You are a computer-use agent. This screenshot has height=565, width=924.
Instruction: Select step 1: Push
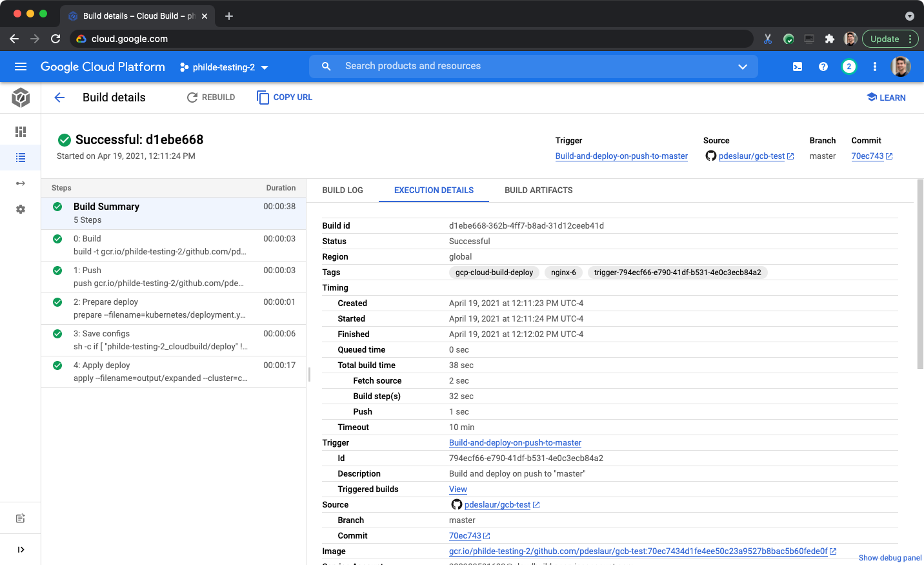coord(174,276)
